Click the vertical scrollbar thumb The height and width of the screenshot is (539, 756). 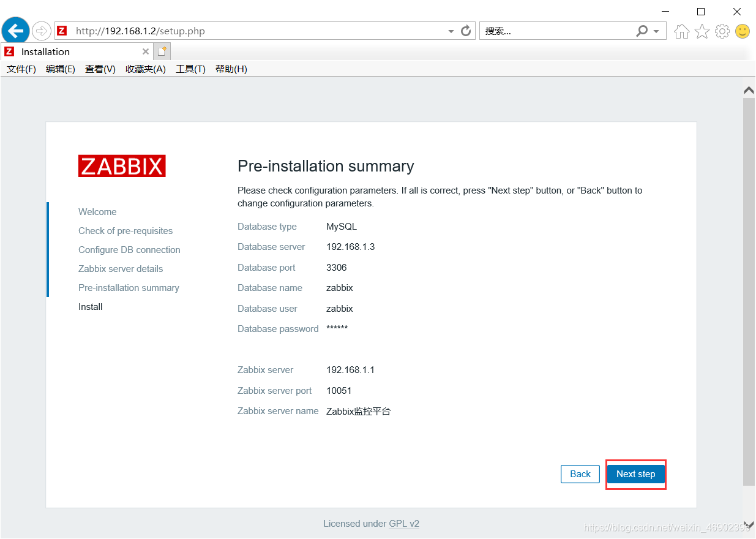[x=749, y=291]
